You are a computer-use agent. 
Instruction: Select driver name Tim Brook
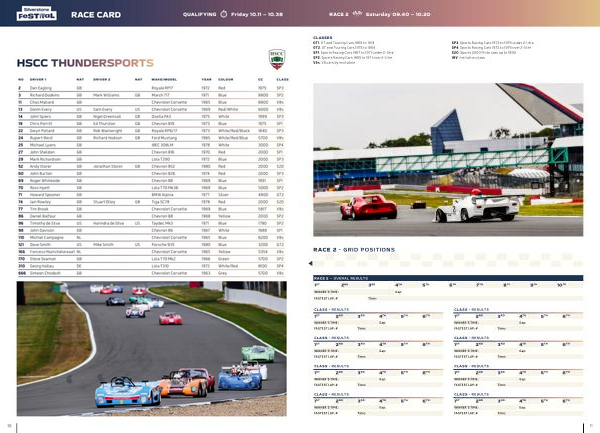click(x=39, y=209)
